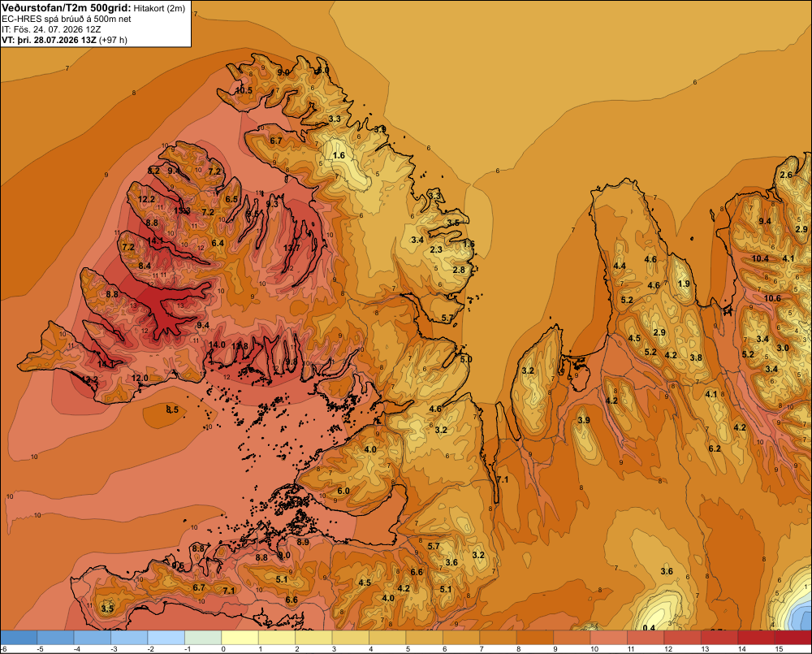Click the 1.9 degree label on the map
The image size is (812, 654).
pos(684,284)
